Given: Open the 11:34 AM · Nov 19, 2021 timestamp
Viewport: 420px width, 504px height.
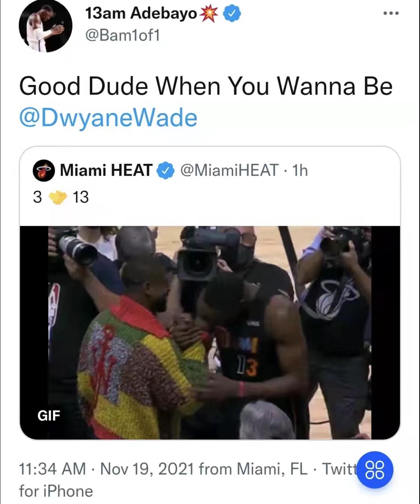Looking at the screenshot, I should click(107, 469).
